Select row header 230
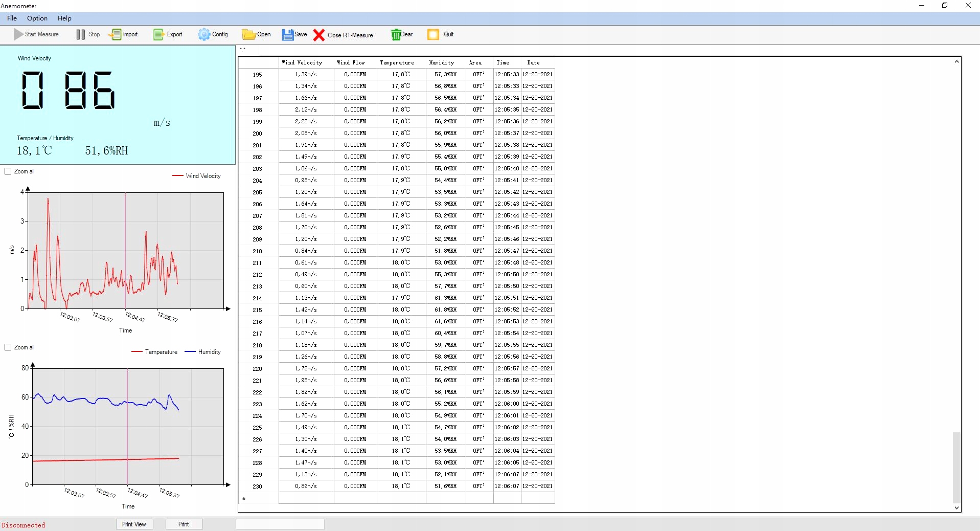 point(259,486)
